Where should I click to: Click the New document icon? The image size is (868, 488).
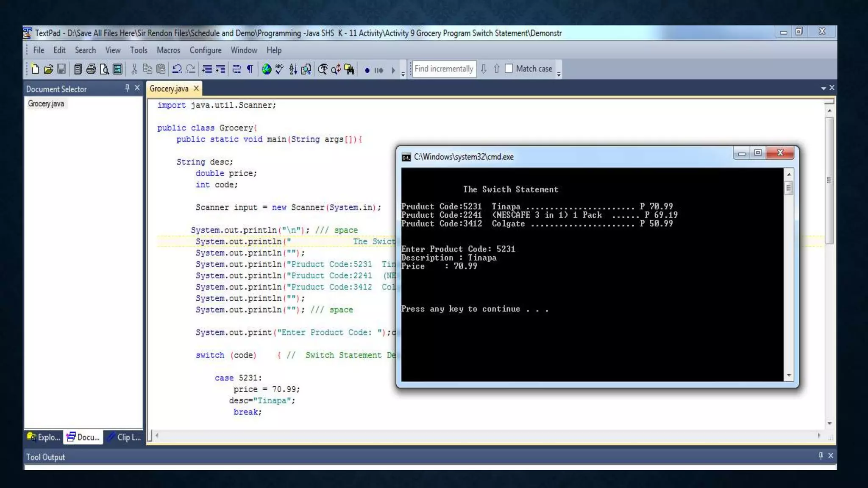(x=35, y=69)
